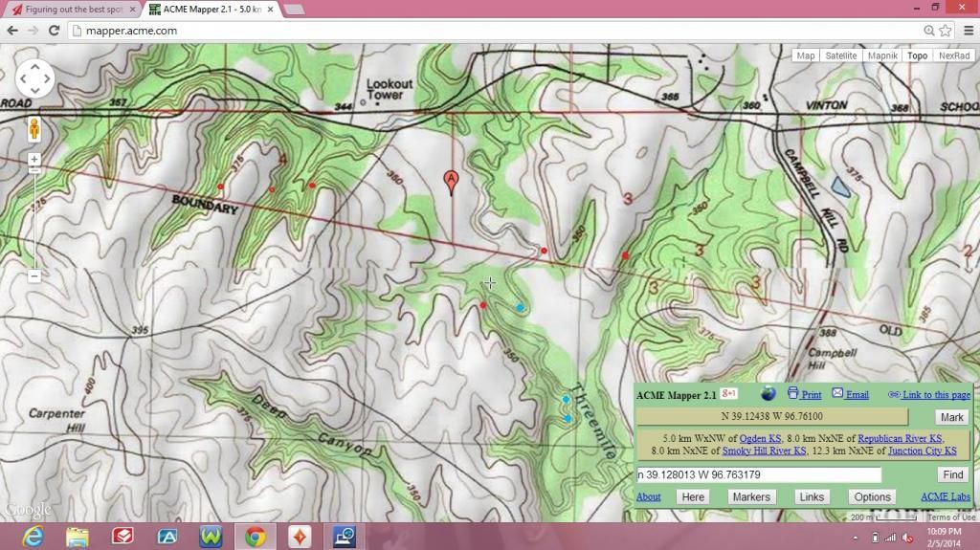Select the Topo map type
The image size is (980, 550).
tap(917, 55)
